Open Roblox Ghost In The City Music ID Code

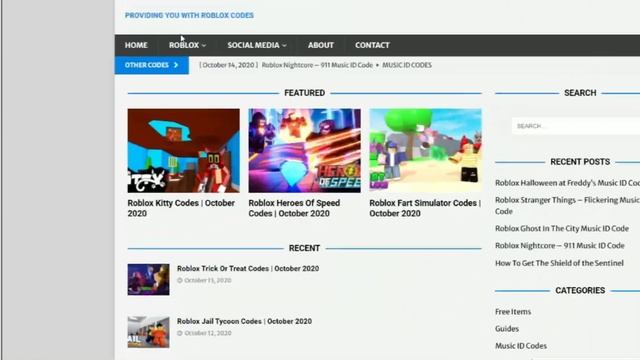562,229
